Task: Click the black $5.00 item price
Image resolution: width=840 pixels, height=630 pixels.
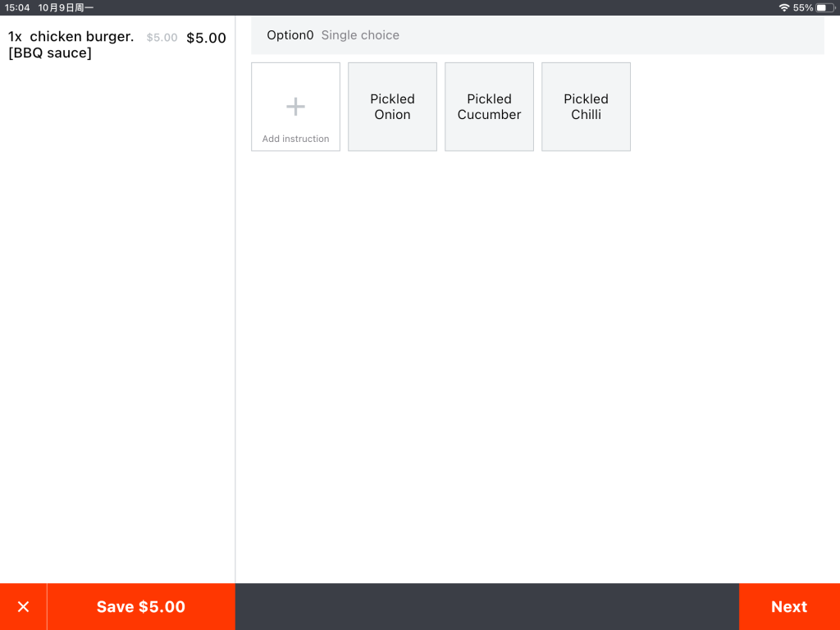Action: coord(206,38)
